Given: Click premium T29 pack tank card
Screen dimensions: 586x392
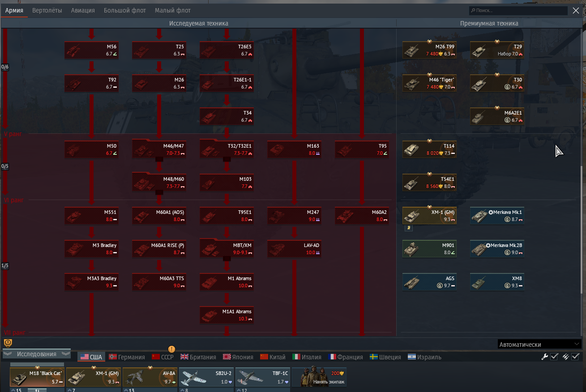Looking at the screenshot, I should [497, 50].
